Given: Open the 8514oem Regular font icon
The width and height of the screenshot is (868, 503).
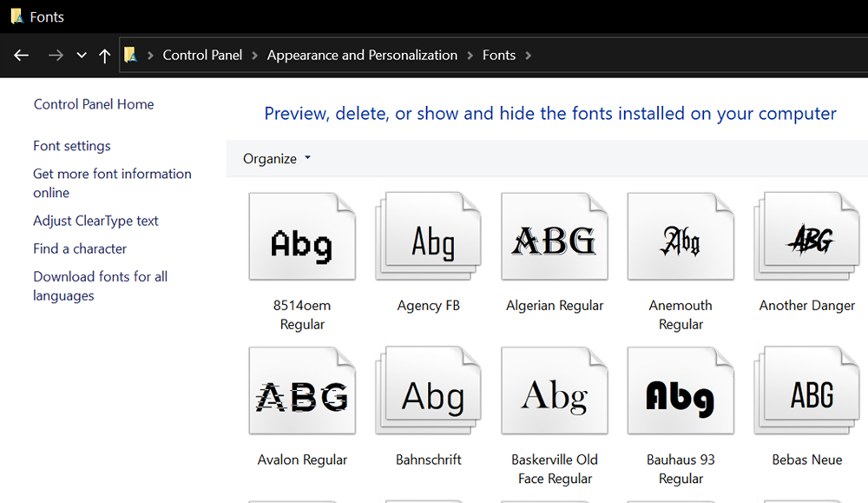Looking at the screenshot, I should 301,239.
